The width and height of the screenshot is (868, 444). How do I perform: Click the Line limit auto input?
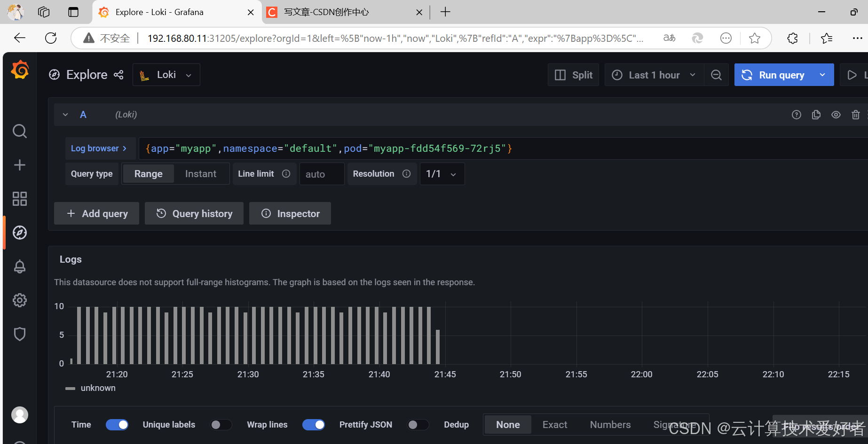click(322, 174)
